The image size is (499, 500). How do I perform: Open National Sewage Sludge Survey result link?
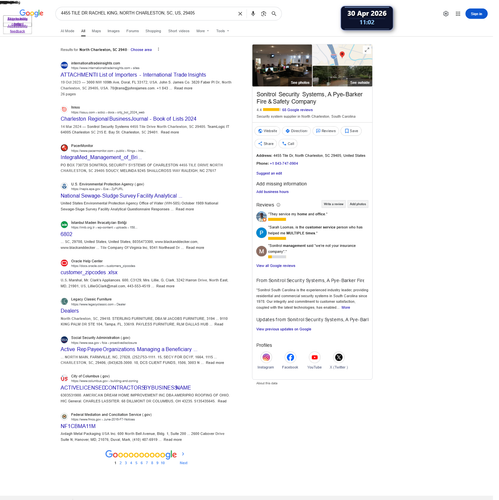point(121,196)
